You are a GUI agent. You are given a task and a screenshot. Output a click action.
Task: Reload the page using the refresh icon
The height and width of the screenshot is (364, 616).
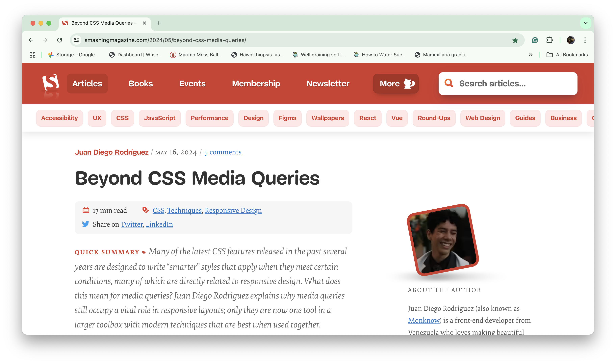tap(60, 40)
